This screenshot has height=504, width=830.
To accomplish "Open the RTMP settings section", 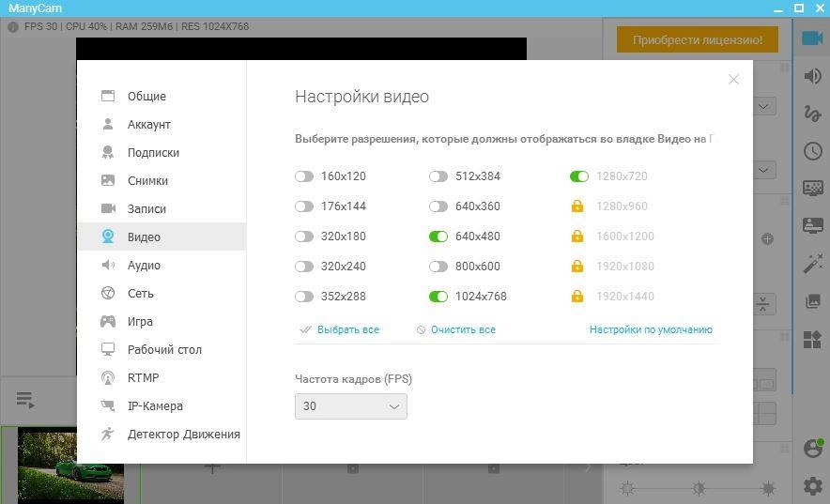I will [x=162, y=377].
